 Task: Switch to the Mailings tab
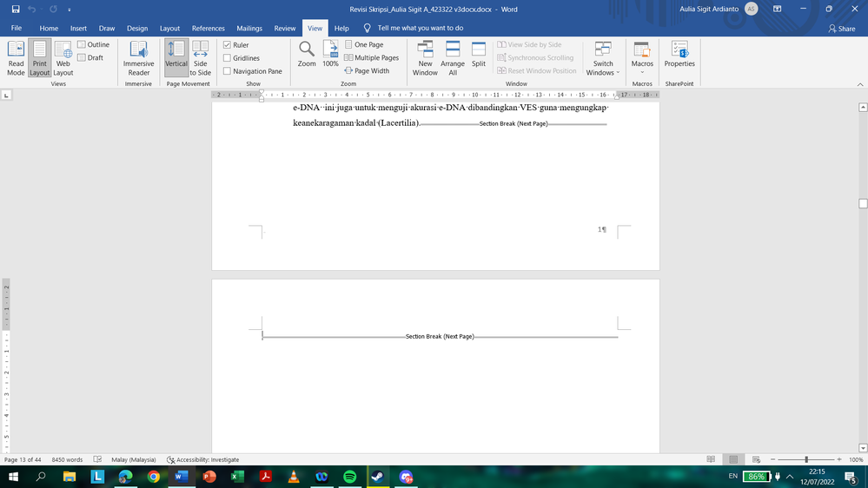249,28
